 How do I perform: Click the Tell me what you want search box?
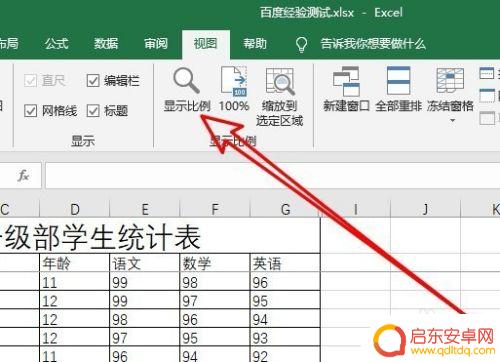(x=373, y=44)
